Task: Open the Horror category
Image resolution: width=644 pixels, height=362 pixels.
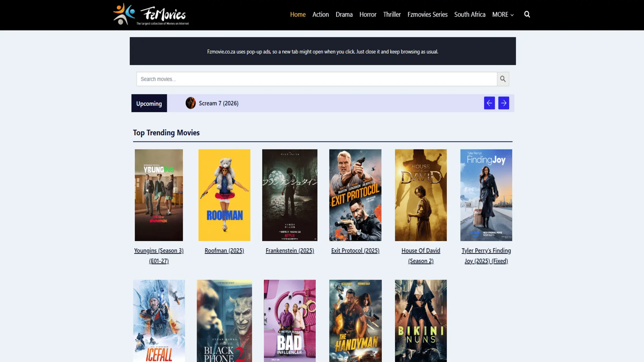Action: [368, 14]
